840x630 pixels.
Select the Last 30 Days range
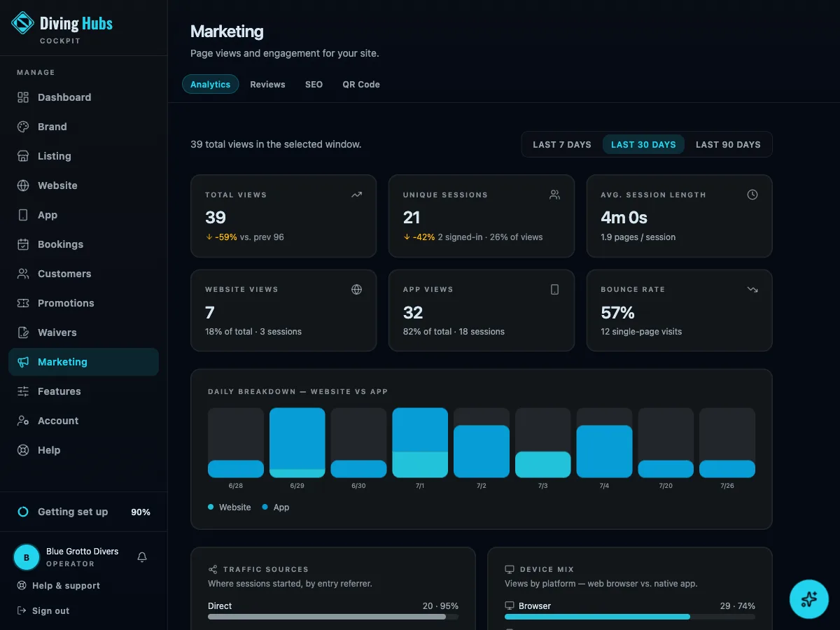[643, 144]
